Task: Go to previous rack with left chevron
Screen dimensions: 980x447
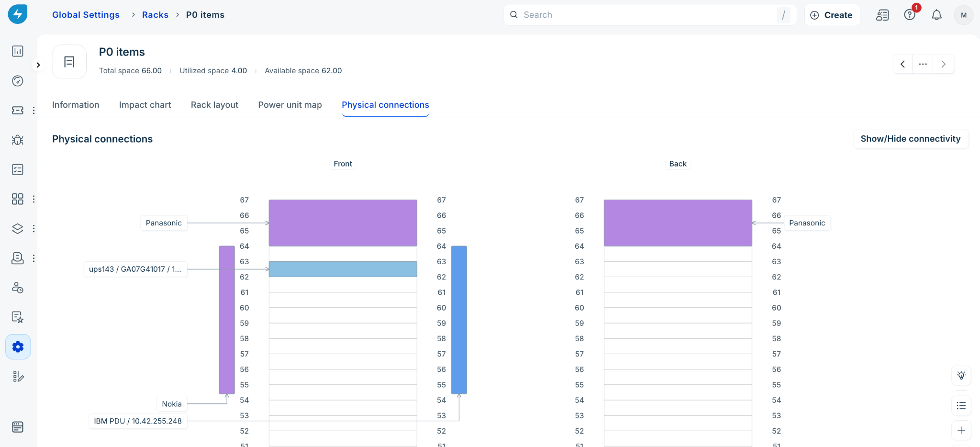Action: [x=902, y=64]
